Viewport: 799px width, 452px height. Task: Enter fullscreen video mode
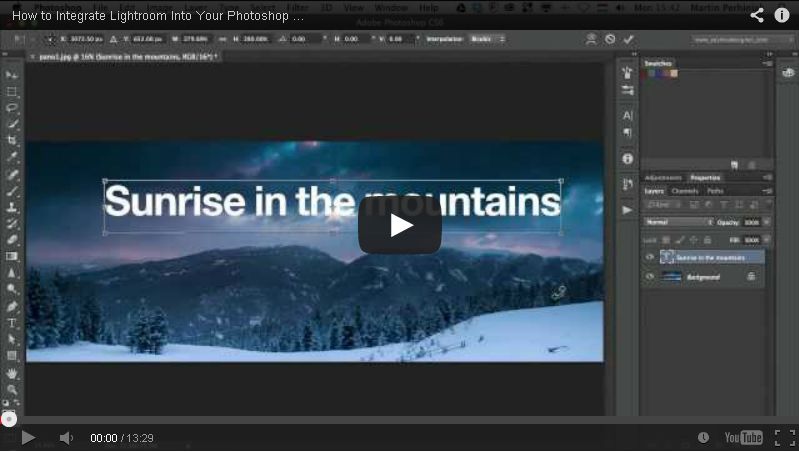(785, 438)
